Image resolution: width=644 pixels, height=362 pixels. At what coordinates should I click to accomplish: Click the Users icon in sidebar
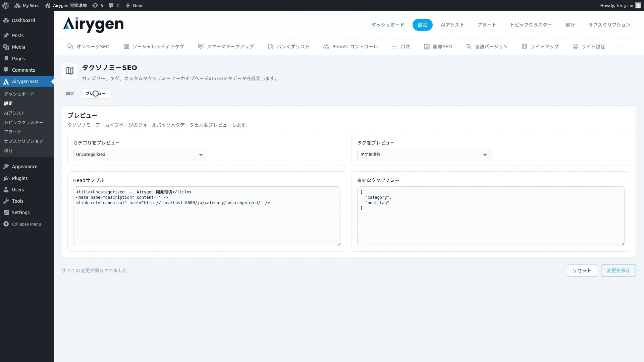(6, 190)
